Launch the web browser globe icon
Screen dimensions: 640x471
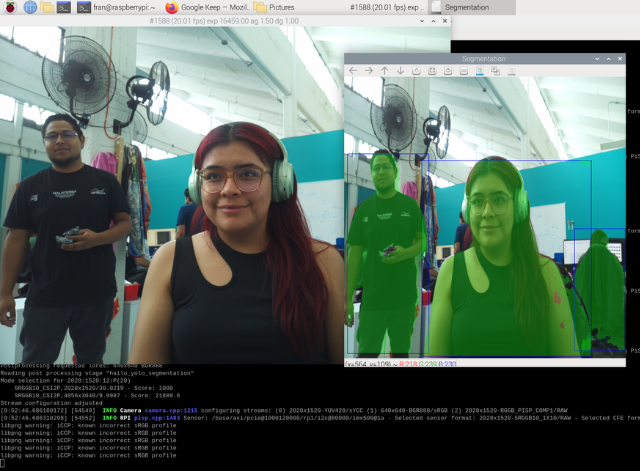tap(30, 7)
